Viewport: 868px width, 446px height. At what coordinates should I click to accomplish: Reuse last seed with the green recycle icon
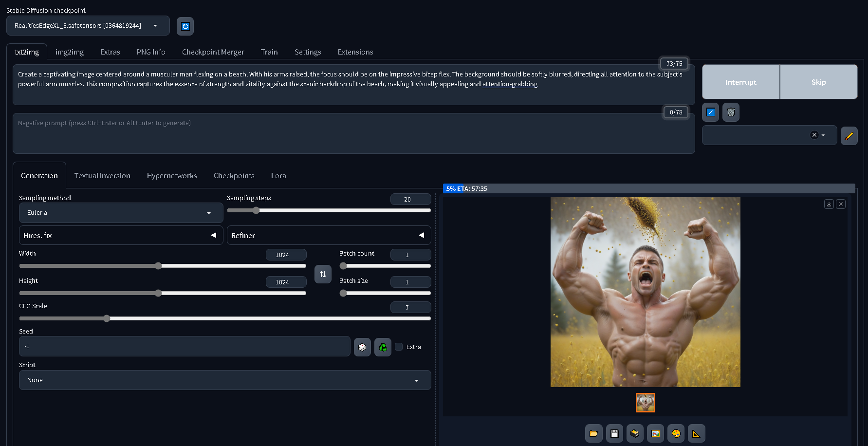click(383, 347)
